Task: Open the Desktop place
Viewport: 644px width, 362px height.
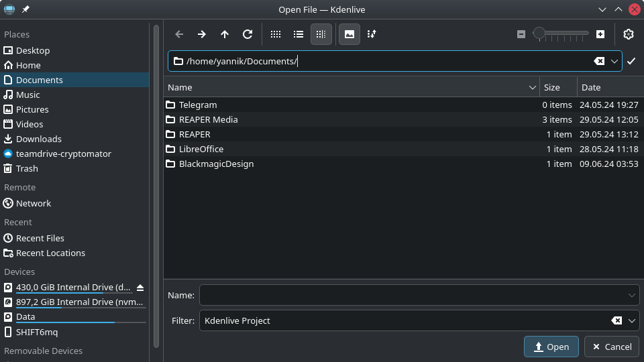Action: click(x=74, y=50)
